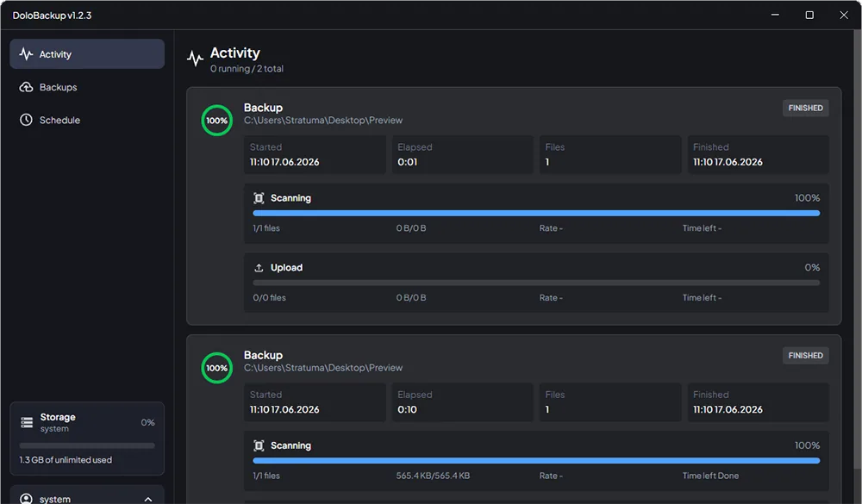Screen dimensions: 862x504
Task: Click "1.3 GB of unlimited used" text
Action: coord(66,460)
